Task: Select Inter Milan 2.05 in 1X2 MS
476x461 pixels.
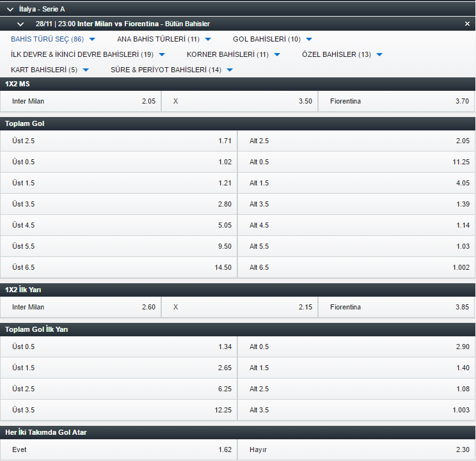Action: click(x=81, y=101)
